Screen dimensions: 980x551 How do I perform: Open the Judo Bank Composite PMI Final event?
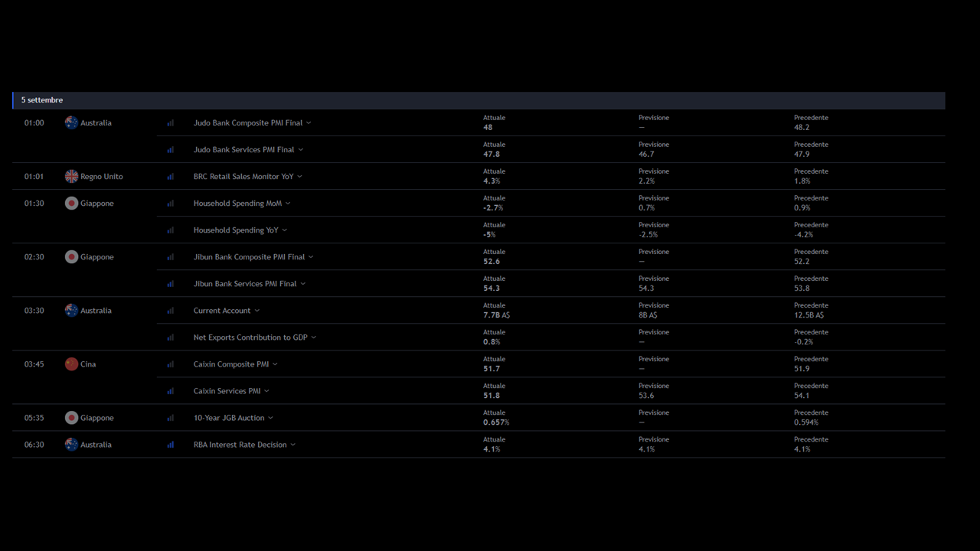pyautogui.click(x=248, y=122)
